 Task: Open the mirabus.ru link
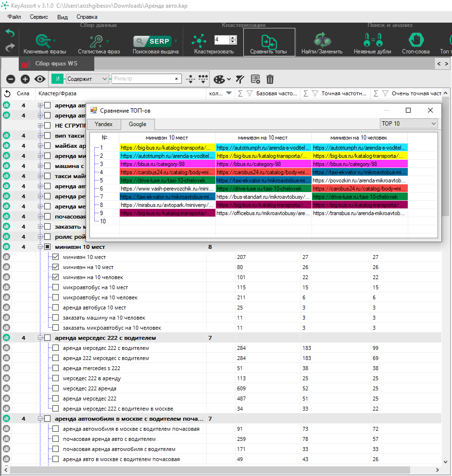pyautogui.click(x=167, y=205)
